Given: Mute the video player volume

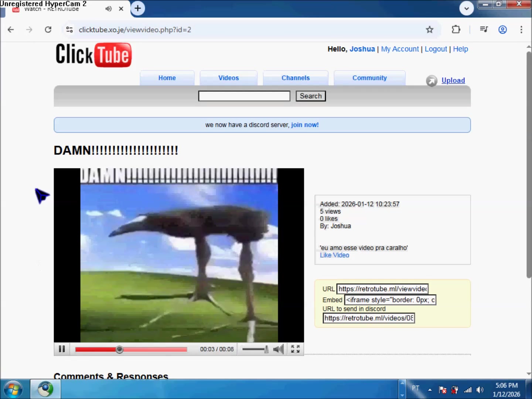Looking at the screenshot, I should tap(278, 349).
